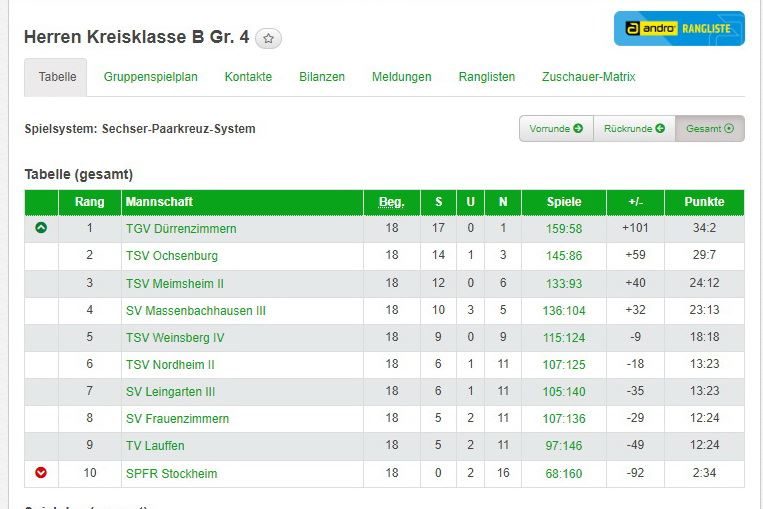Image resolution: width=763 pixels, height=509 pixels.
Task: Open the Meldungen tab
Action: point(402,77)
